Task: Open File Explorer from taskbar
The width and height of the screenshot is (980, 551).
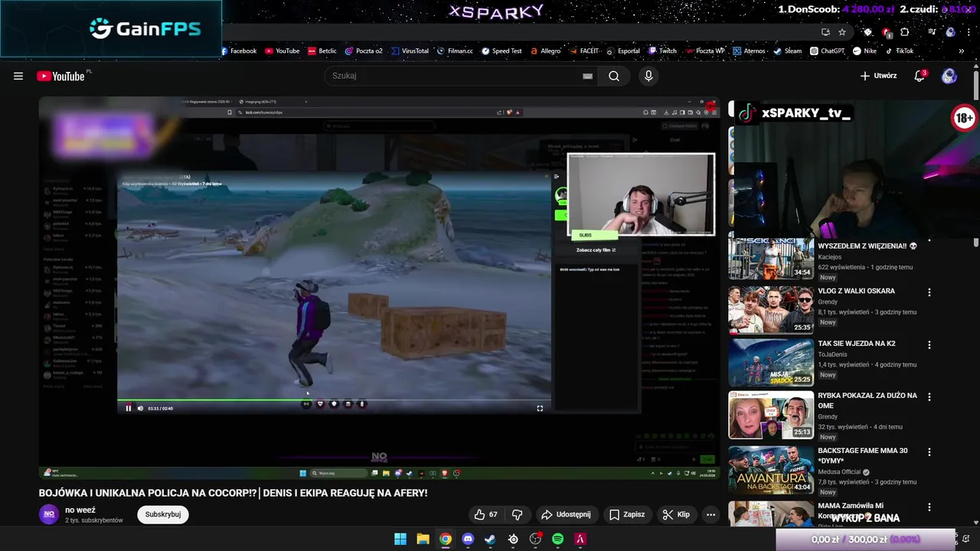Action: pos(423,539)
